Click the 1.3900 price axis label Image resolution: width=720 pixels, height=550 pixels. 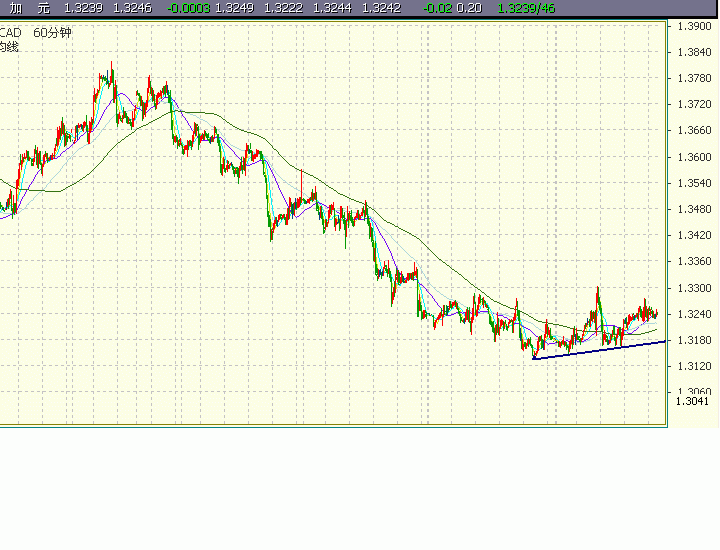[694, 26]
